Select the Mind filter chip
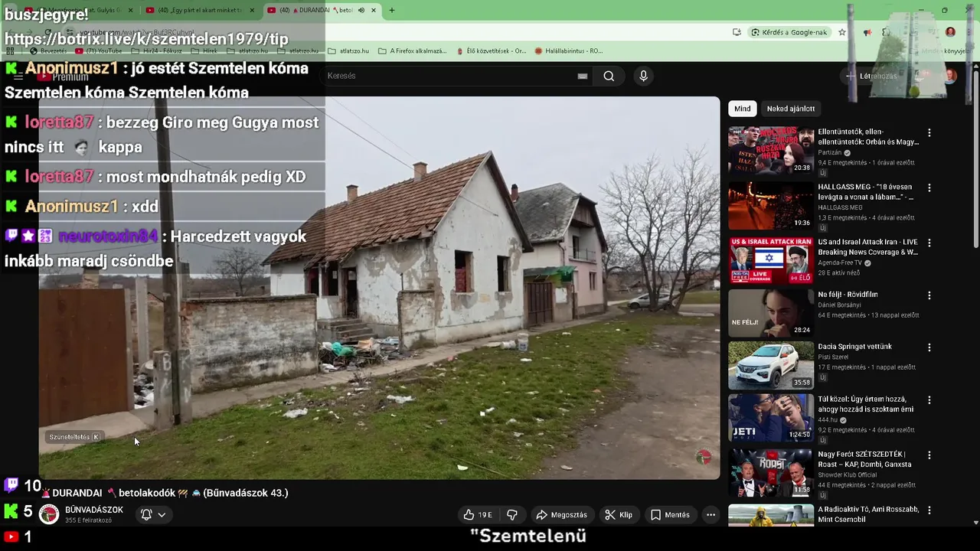 pyautogui.click(x=742, y=109)
